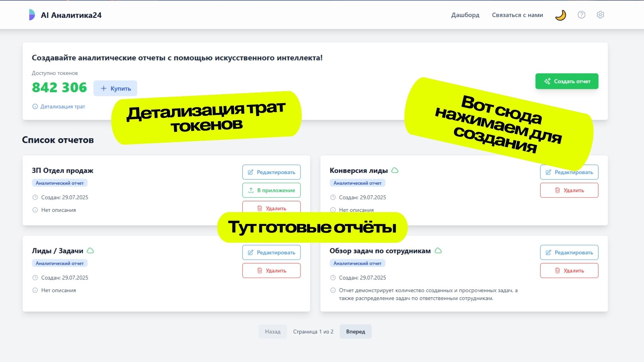The width and height of the screenshot is (644, 362).
Task: Open help via the question mark icon
Action: (x=581, y=15)
